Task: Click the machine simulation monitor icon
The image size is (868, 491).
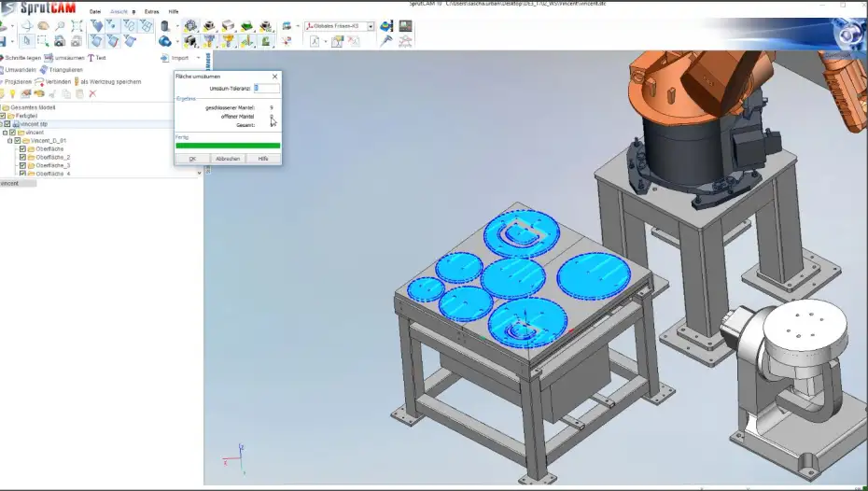Action: tap(405, 25)
